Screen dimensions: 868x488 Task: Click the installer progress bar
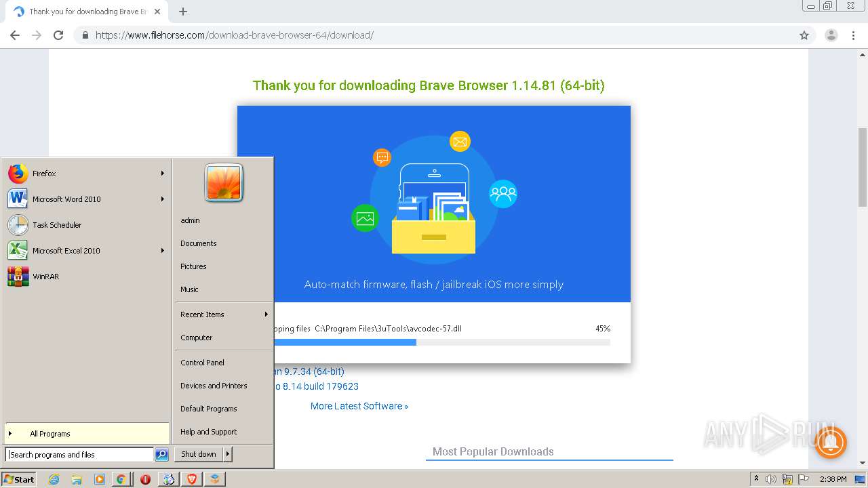pyautogui.click(x=442, y=342)
